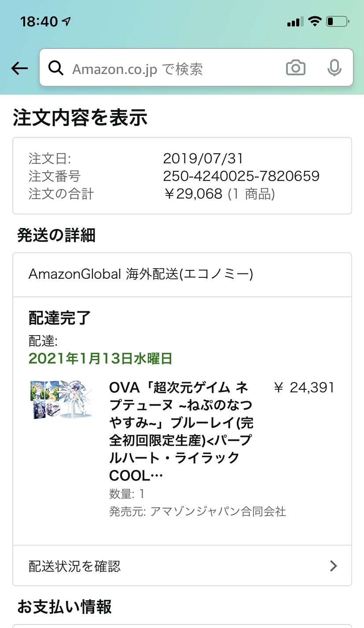Tap the item price ¥24,391
The image size is (364, 628).
[x=304, y=388]
